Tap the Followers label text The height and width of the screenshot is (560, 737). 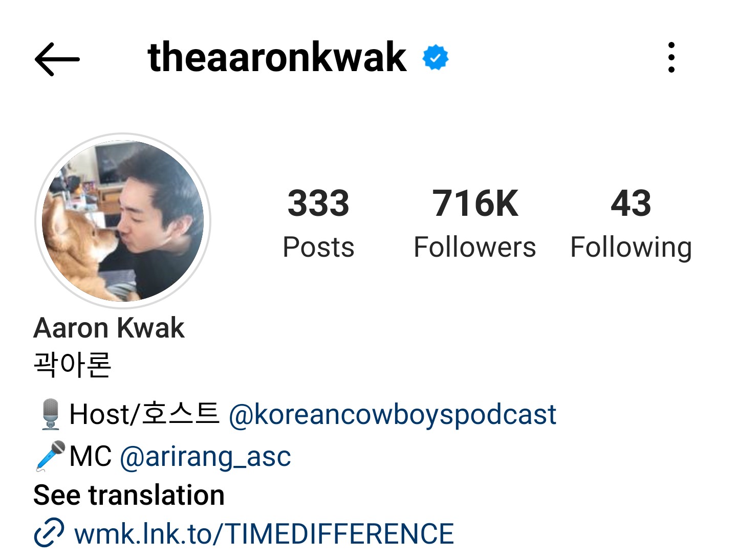(475, 248)
